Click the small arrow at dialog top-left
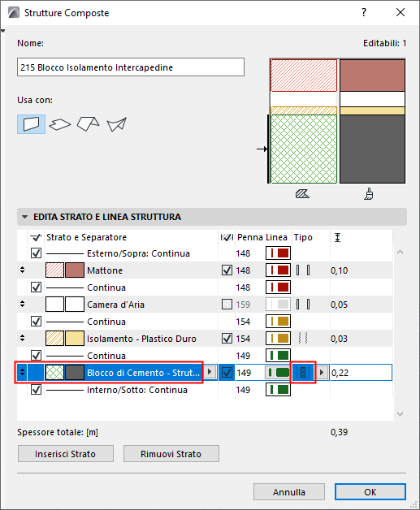 pyautogui.click(x=2, y=31)
